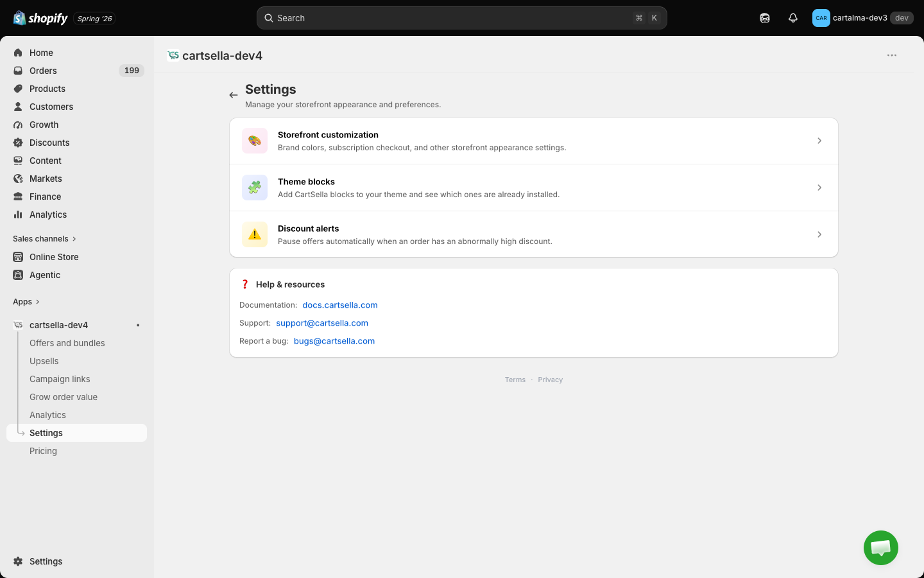Click the Analytics bar chart icon
Image resolution: width=924 pixels, height=578 pixels.
tap(18, 215)
